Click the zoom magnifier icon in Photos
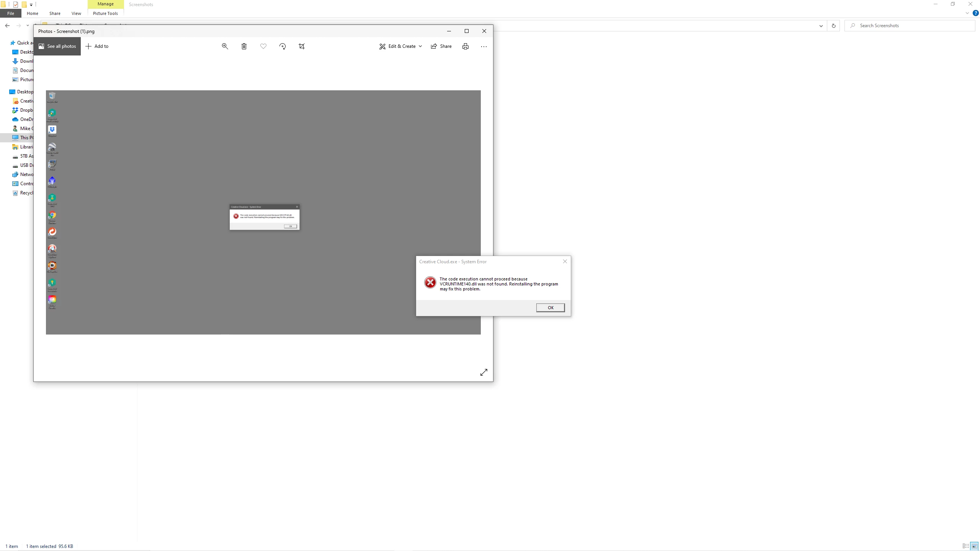The image size is (980, 551). tap(225, 46)
